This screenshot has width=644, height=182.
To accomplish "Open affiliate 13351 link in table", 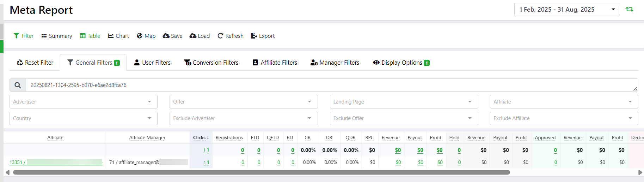I will [16, 162].
